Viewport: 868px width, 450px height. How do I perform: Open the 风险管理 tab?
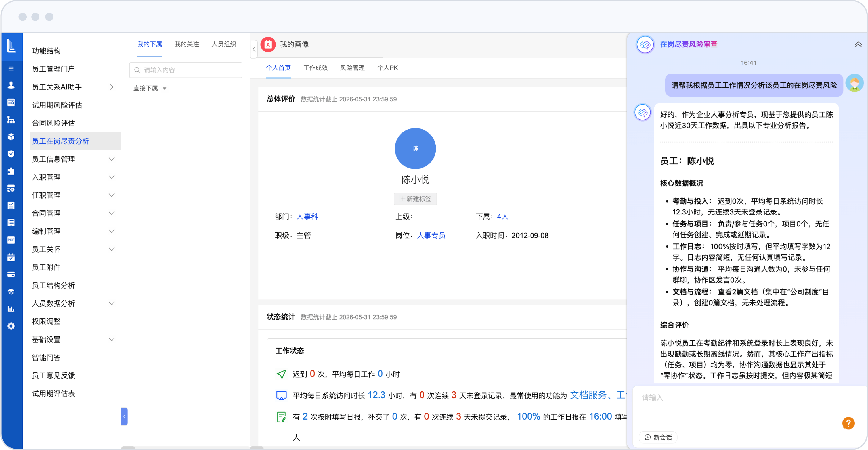pyautogui.click(x=353, y=68)
